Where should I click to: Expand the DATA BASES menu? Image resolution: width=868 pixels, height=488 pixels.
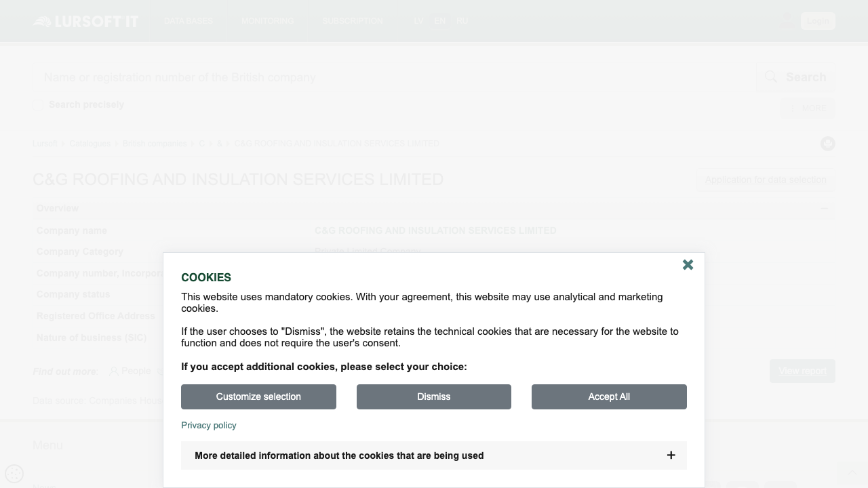(x=189, y=21)
